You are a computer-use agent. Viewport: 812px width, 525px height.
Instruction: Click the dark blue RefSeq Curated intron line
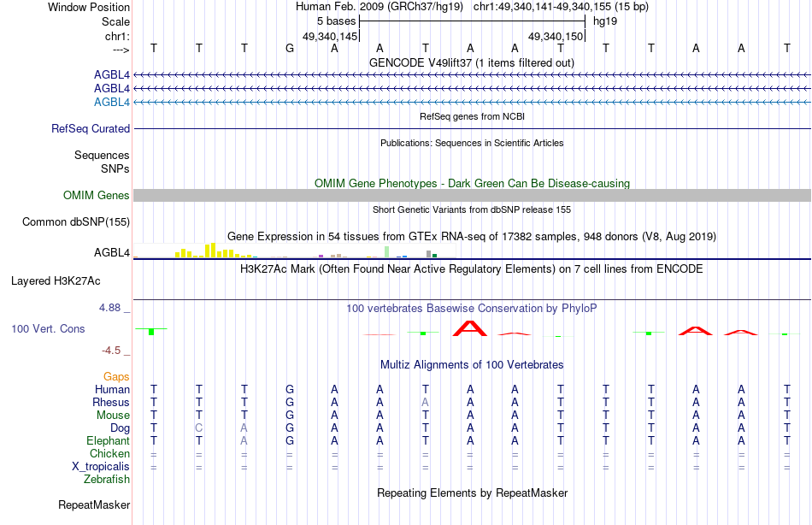(x=472, y=128)
